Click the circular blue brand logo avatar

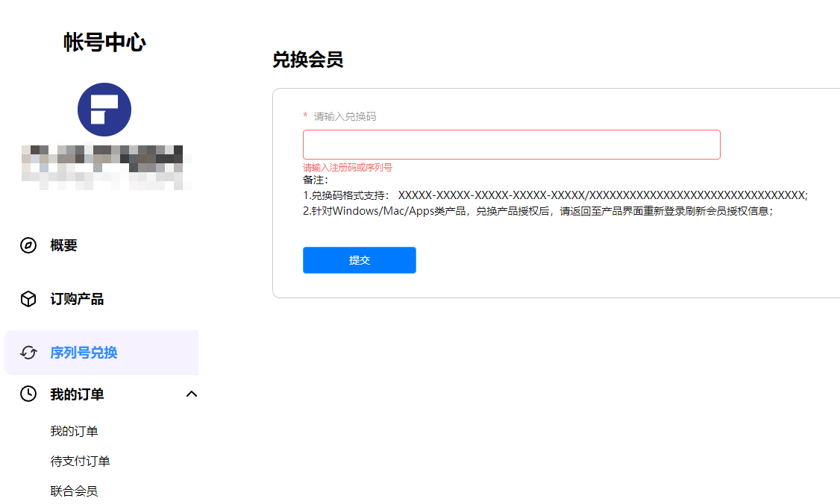(104, 109)
